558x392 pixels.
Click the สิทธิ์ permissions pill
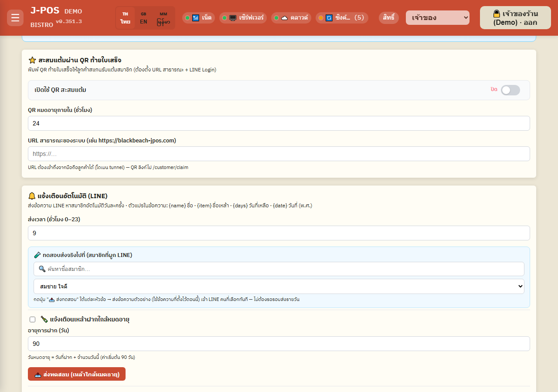tap(389, 18)
